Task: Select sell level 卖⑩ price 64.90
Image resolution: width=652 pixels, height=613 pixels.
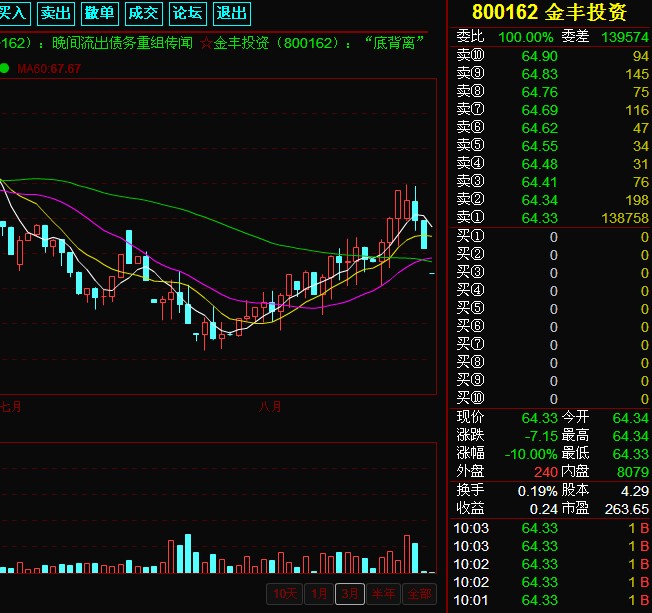Action: tap(539, 56)
